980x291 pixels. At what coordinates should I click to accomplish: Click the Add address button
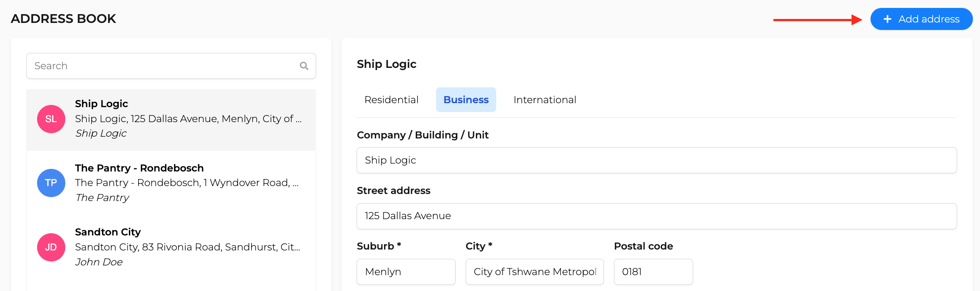click(x=921, y=19)
